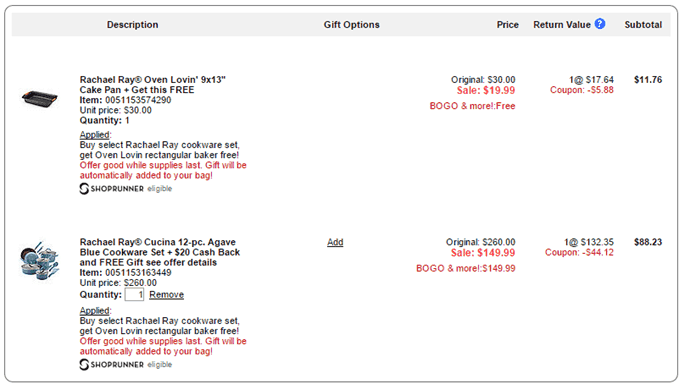Click the Description column header
This screenshot has height=384, width=679.
(133, 25)
